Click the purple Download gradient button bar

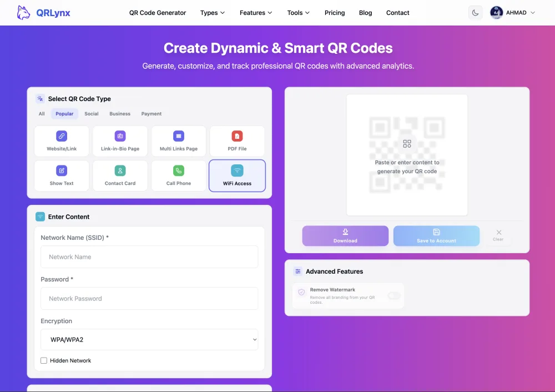click(x=345, y=235)
